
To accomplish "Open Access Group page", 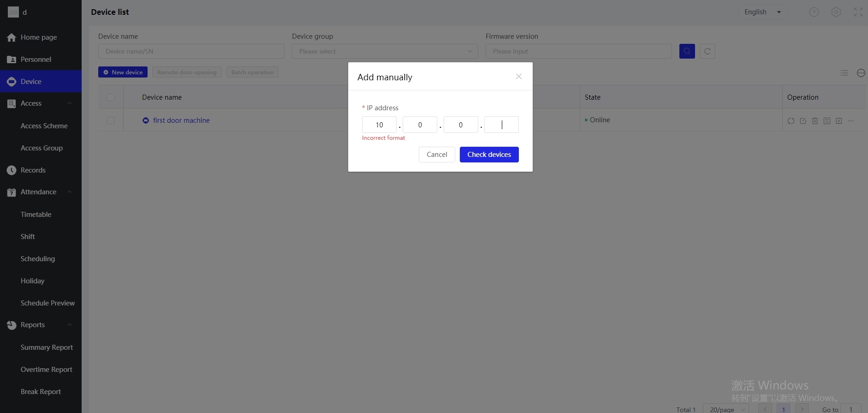I will pyautogui.click(x=42, y=148).
